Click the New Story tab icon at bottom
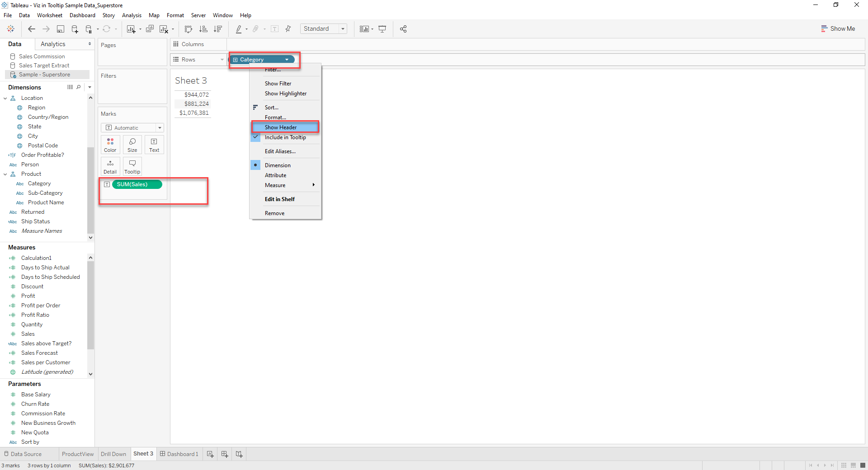Image resolution: width=868 pixels, height=470 pixels. [x=239, y=454]
